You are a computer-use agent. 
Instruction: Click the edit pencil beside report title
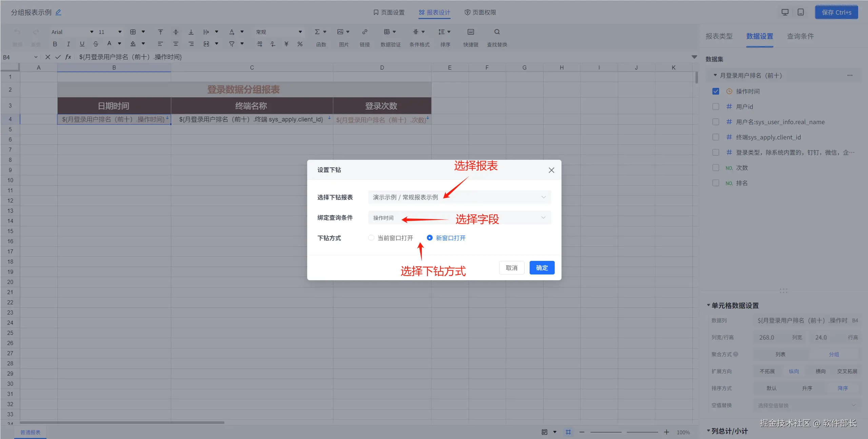[x=58, y=12]
